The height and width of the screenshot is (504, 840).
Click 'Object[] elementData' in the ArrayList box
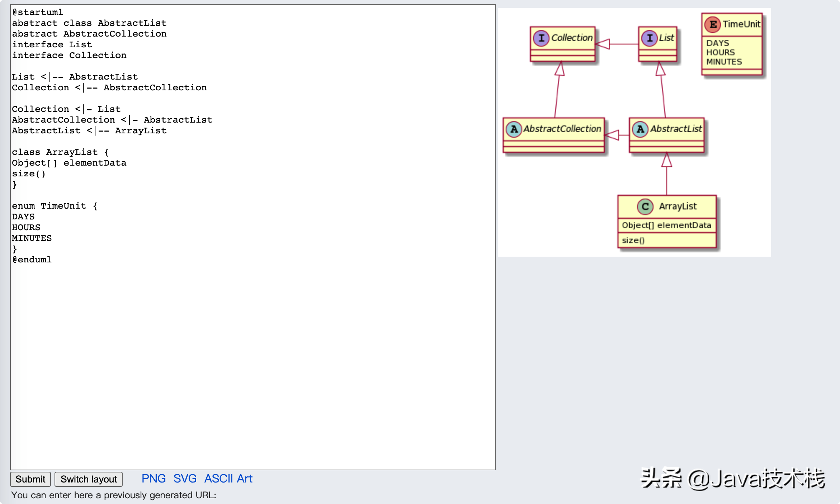(x=666, y=225)
